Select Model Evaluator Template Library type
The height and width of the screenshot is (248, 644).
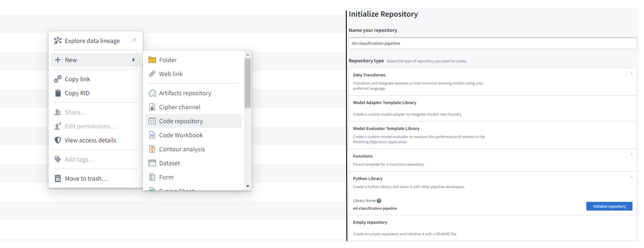coord(493,135)
